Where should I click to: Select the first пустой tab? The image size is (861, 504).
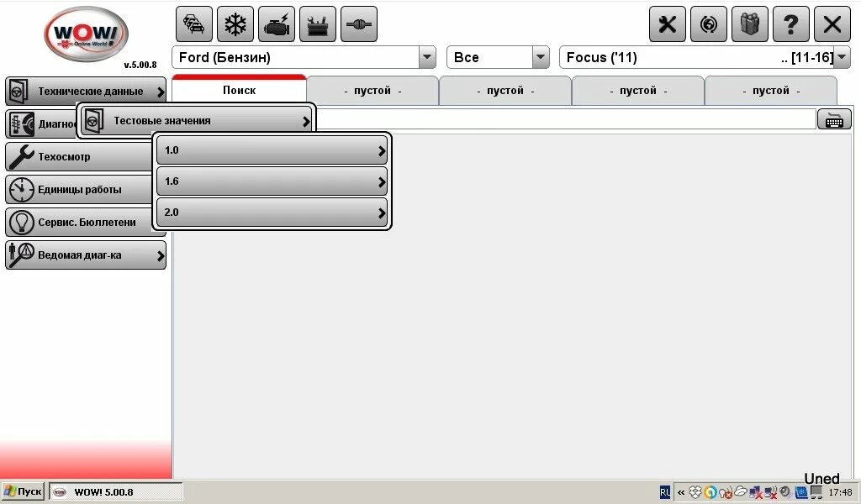372,91
